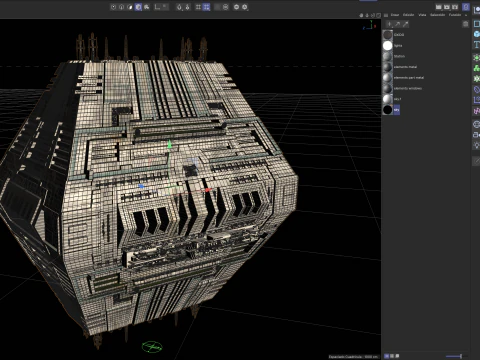Screen dimensions: 480x360
Task: Click the water-drop shaped icon in top toolbar
Action: 179,7
